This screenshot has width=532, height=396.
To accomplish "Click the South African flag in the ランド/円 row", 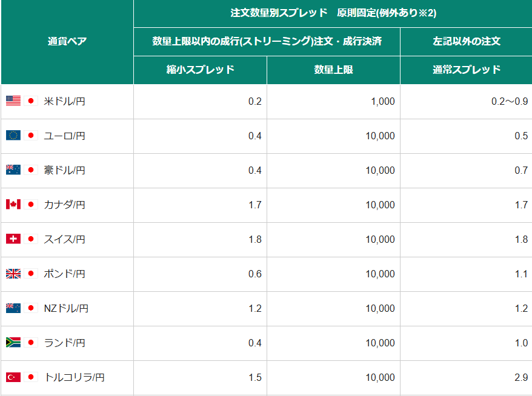I will (x=13, y=343).
